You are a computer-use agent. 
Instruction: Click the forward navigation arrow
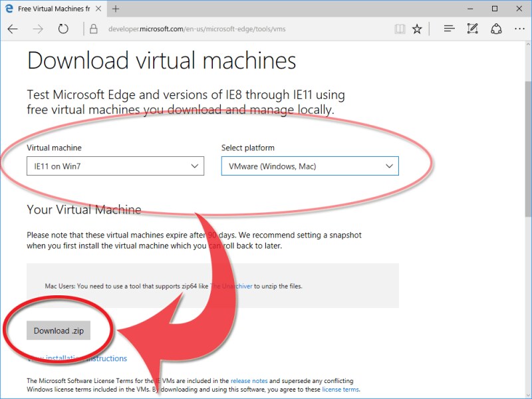click(x=38, y=29)
